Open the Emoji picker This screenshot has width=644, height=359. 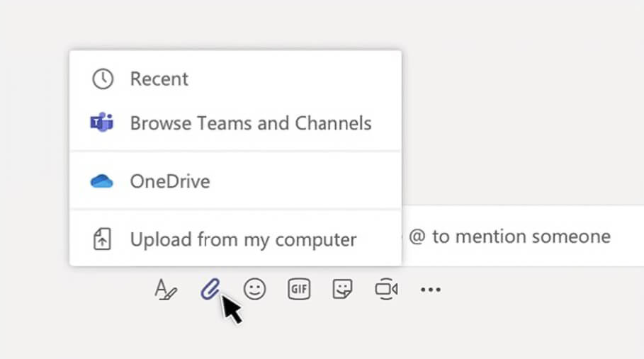[x=254, y=289]
